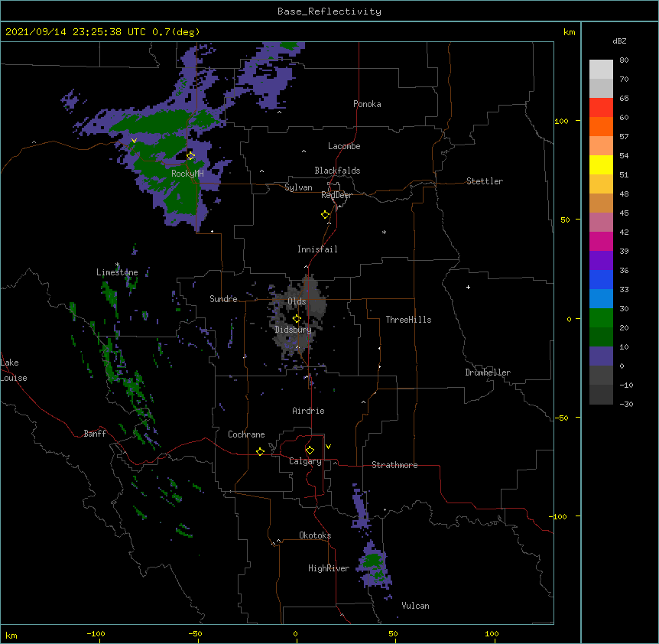Image resolution: width=659 pixels, height=644 pixels.
Task: Click the Sylvan label
Action: click(298, 187)
